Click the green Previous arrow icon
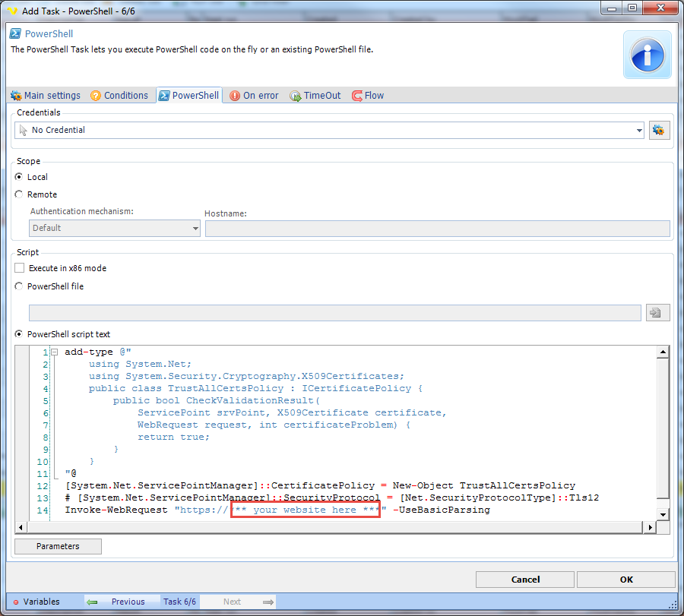 click(92, 602)
